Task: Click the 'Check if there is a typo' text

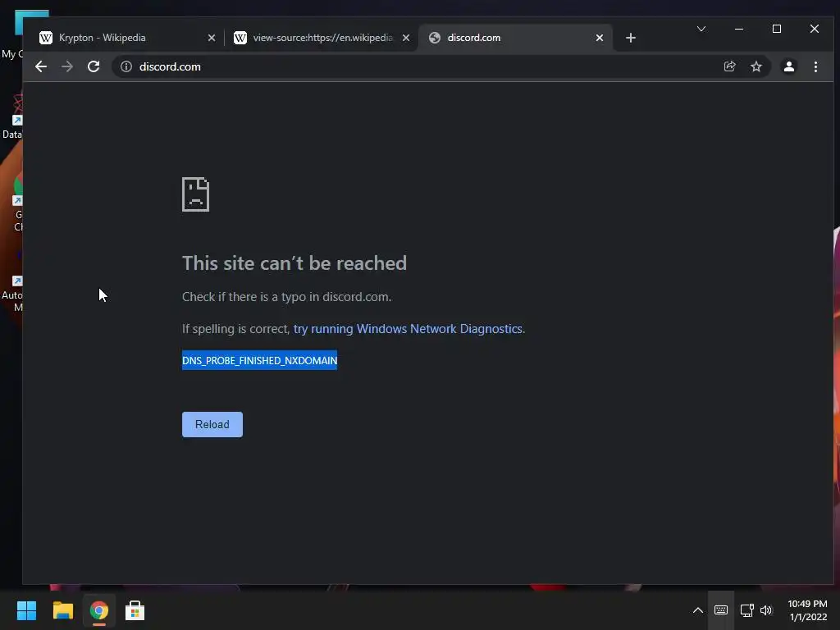Action: click(286, 297)
